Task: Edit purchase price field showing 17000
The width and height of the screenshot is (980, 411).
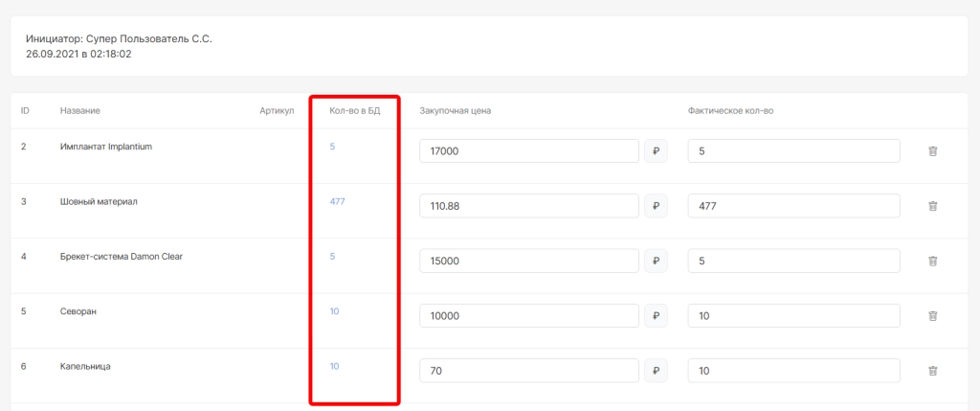Action: click(x=529, y=151)
